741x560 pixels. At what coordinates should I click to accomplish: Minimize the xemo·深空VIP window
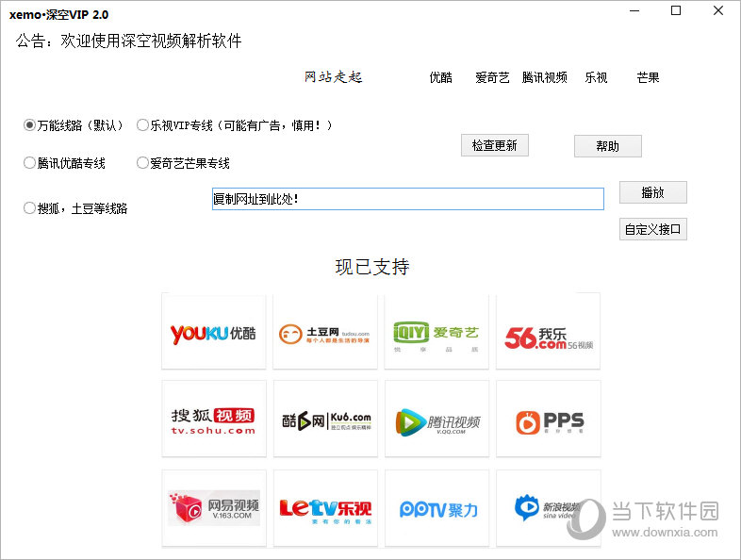pos(634,10)
